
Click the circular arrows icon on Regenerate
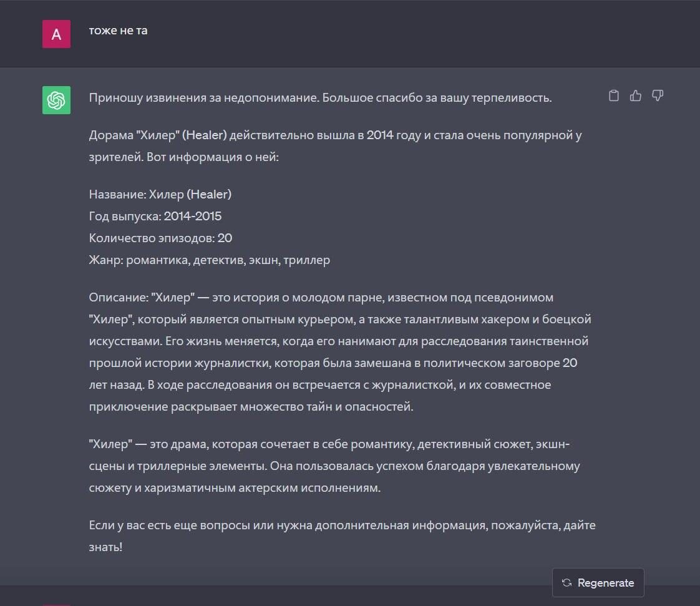coord(566,583)
